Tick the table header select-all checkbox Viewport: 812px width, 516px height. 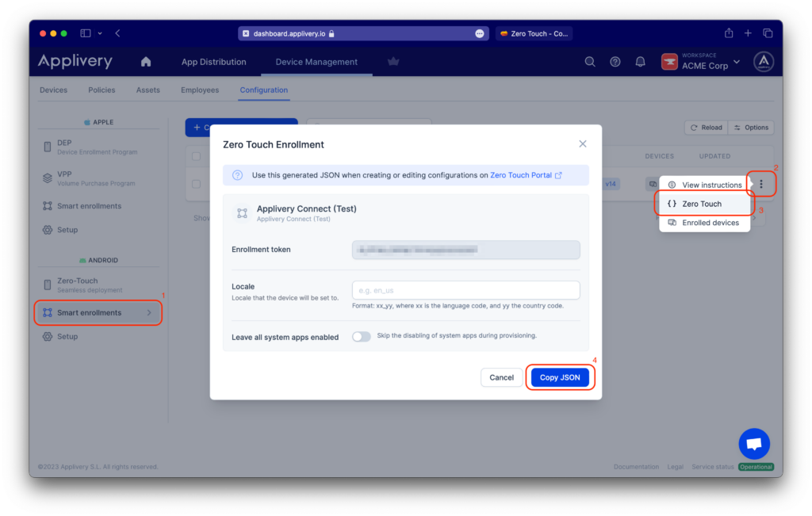pos(197,156)
